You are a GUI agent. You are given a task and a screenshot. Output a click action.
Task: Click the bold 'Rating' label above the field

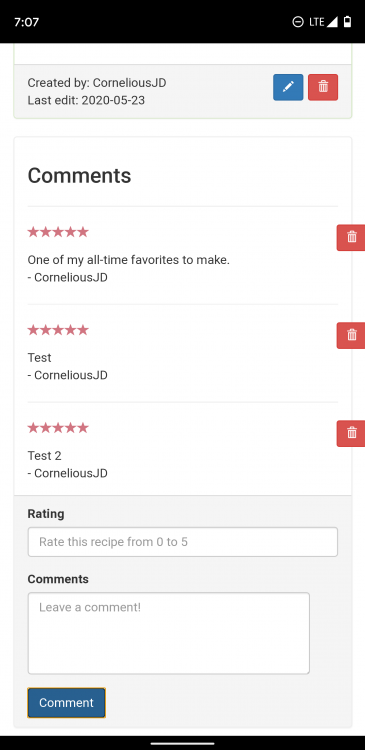pos(46,514)
